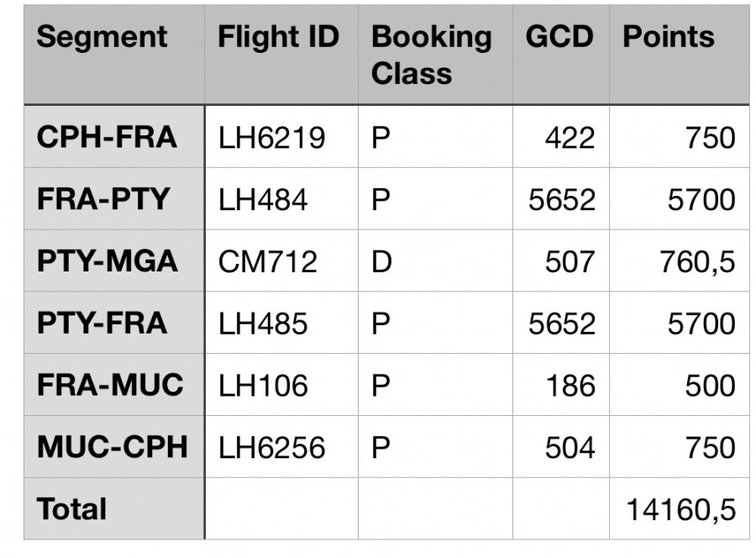Click flight ID LH6219 cell
Image resolution: width=756 pixels, height=558 pixels.
tap(271, 137)
